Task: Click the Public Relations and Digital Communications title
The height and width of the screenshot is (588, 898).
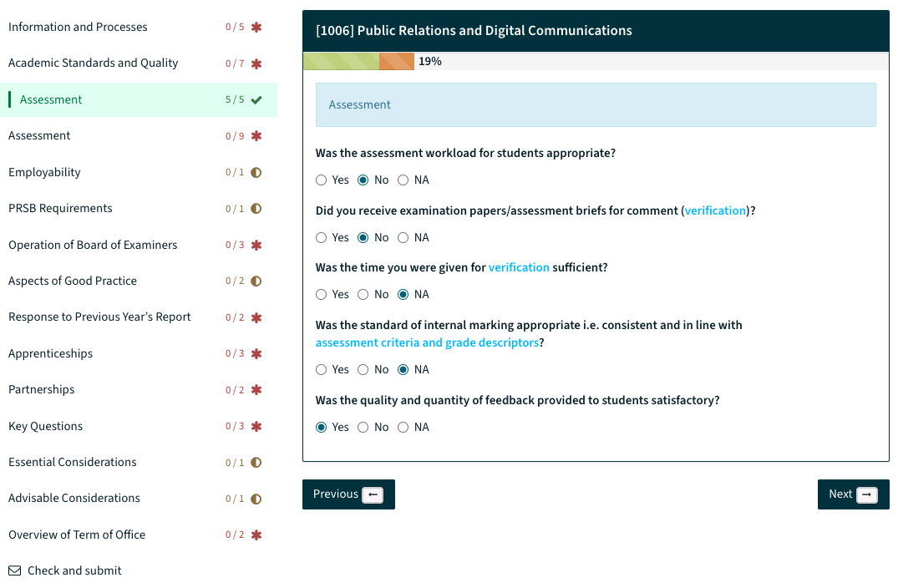Action: pyautogui.click(x=474, y=30)
